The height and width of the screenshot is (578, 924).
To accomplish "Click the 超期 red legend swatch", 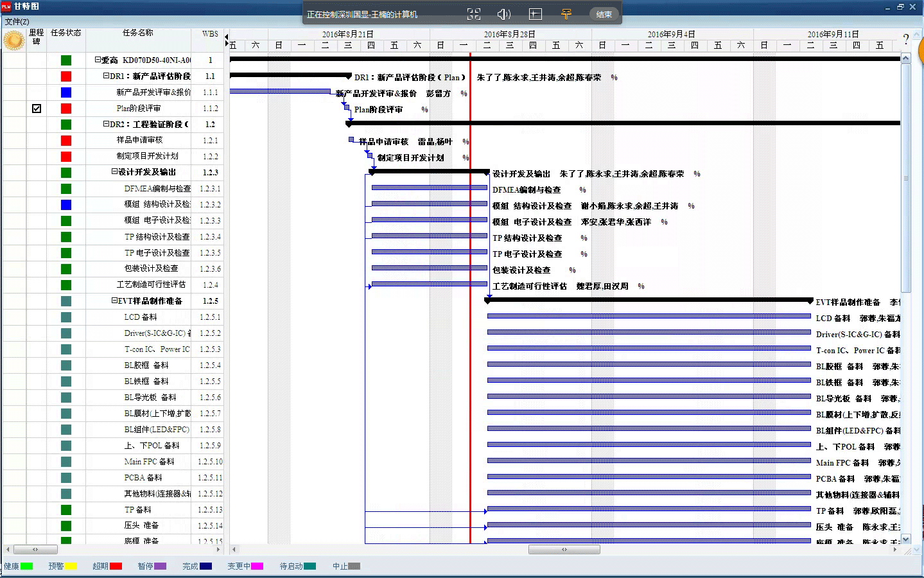I will (x=116, y=566).
